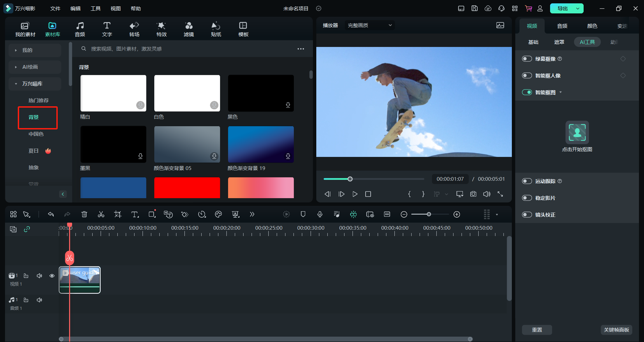Switch to the 颜色 (Color) tab
The image size is (644, 342).
[x=592, y=26]
